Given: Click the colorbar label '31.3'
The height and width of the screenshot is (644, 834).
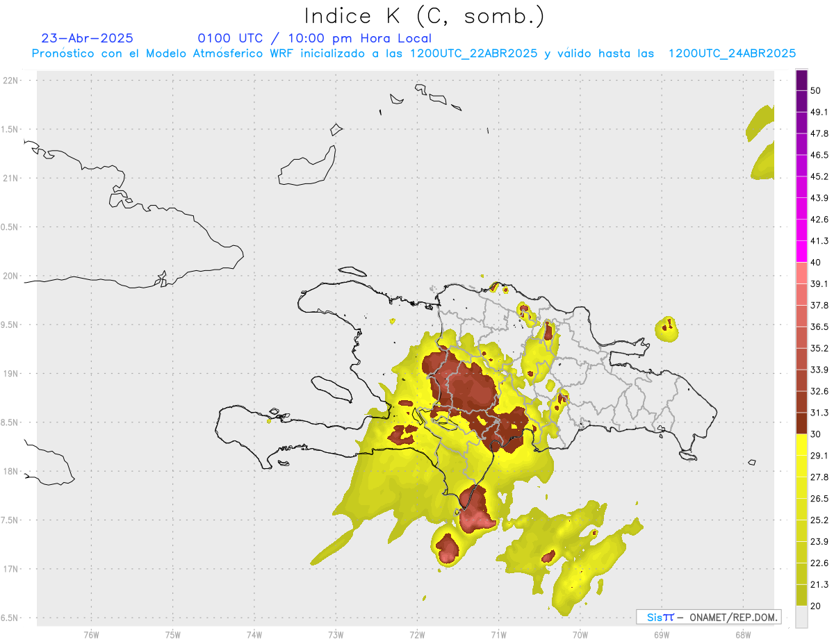Looking at the screenshot, I should pos(819,413).
